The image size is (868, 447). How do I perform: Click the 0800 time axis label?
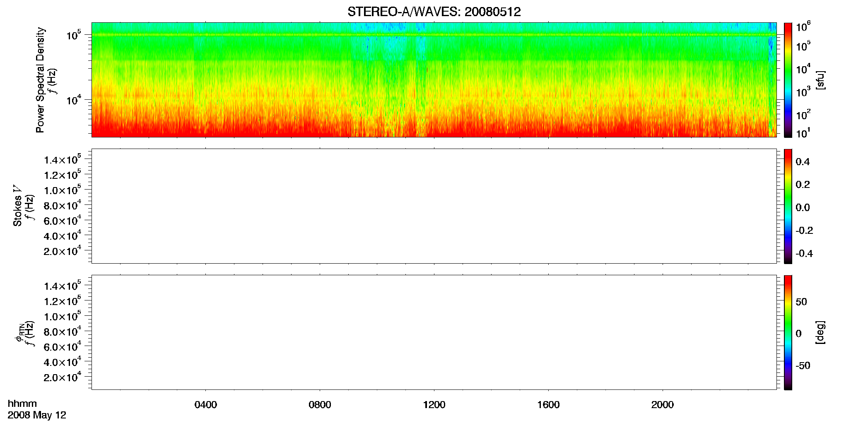tap(320, 405)
